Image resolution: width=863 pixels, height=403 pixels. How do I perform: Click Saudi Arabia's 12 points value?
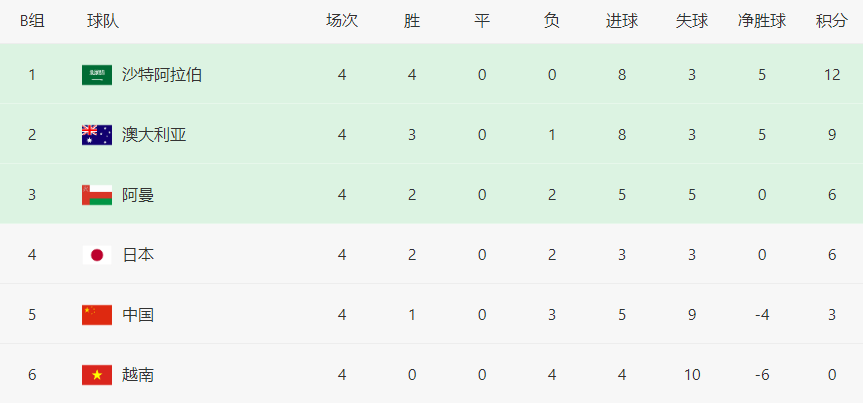click(832, 75)
